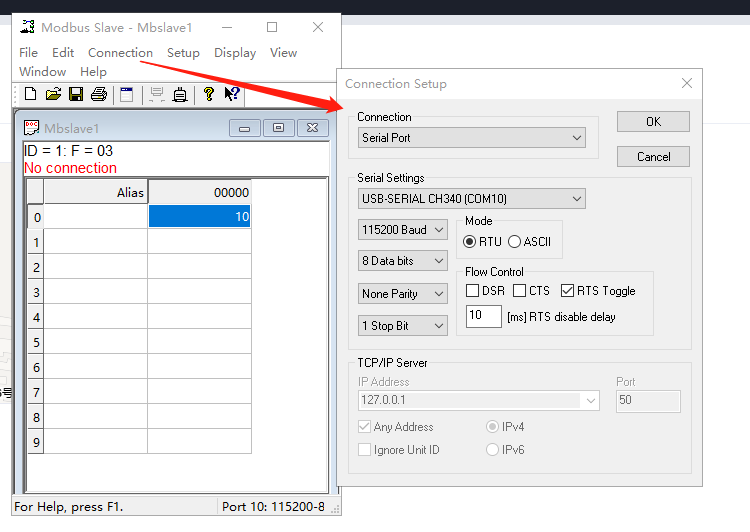The height and width of the screenshot is (532, 750).
Task: Click the Open file folder icon
Action: tap(53, 94)
